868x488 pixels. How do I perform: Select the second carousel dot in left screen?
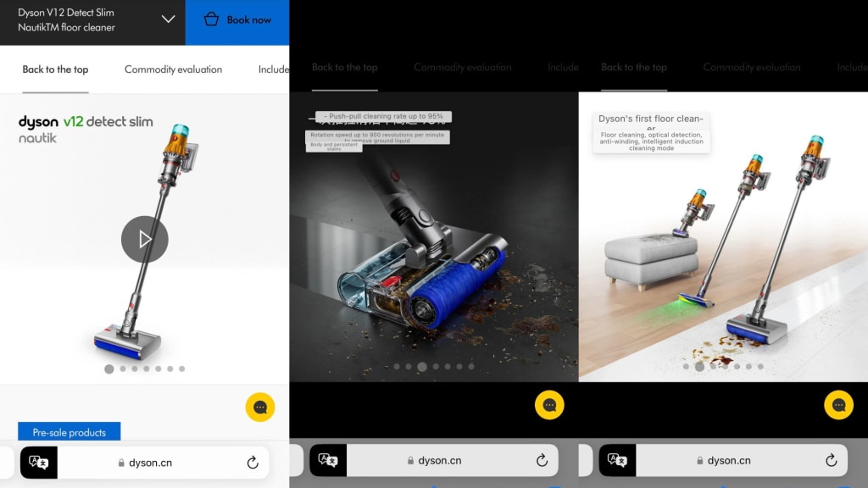point(123,369)
